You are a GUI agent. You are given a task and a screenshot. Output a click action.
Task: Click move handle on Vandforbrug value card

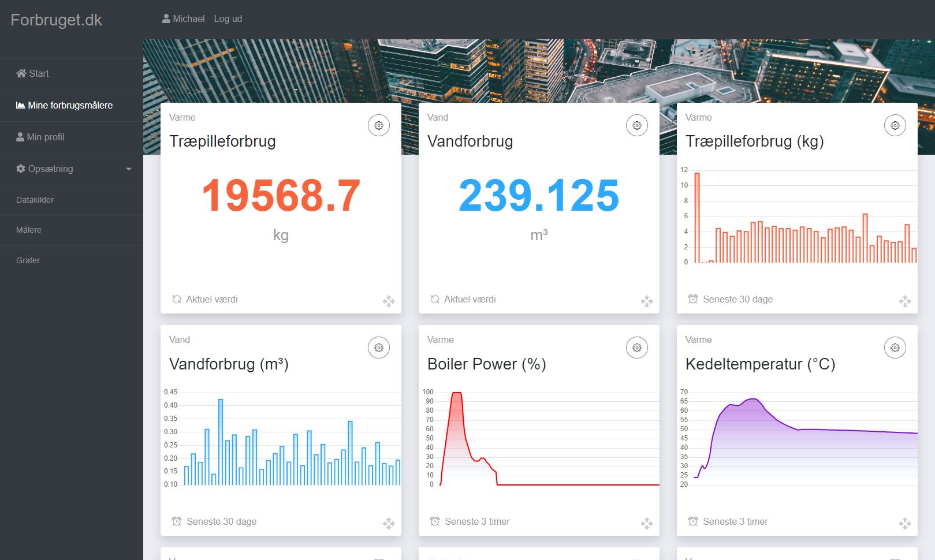(647, 301)
